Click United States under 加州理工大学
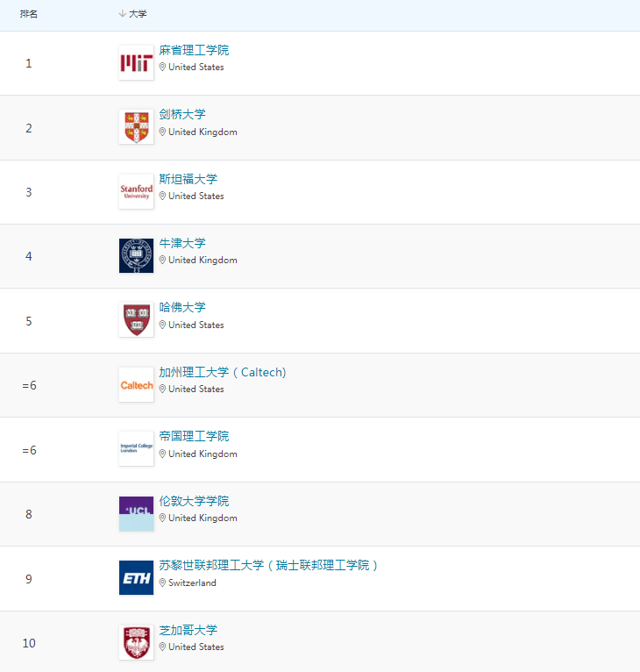This screenshot has width=640, height=672. [x=196, y=389]
